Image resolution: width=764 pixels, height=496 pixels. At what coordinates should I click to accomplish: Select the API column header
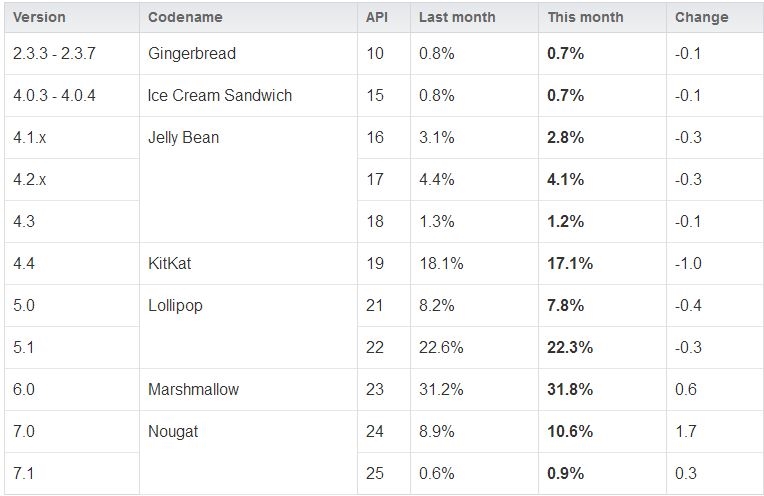coord(378,17)
